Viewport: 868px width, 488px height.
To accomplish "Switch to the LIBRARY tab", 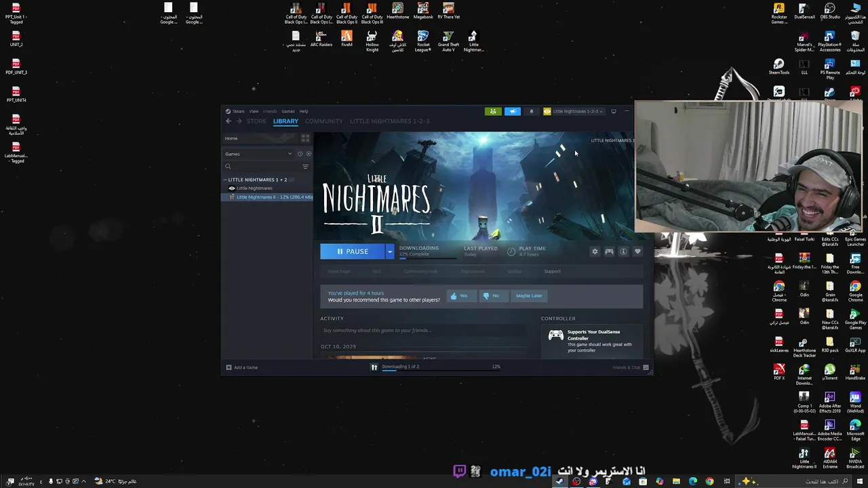I will click(x=285, y=121).
